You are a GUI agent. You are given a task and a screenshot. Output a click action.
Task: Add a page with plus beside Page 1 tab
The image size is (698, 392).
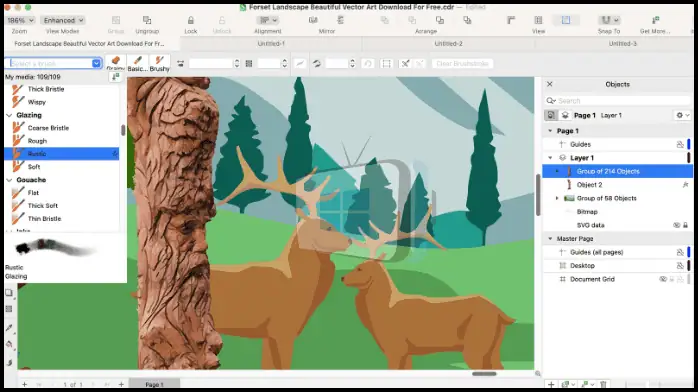click(x=121, y=384)
